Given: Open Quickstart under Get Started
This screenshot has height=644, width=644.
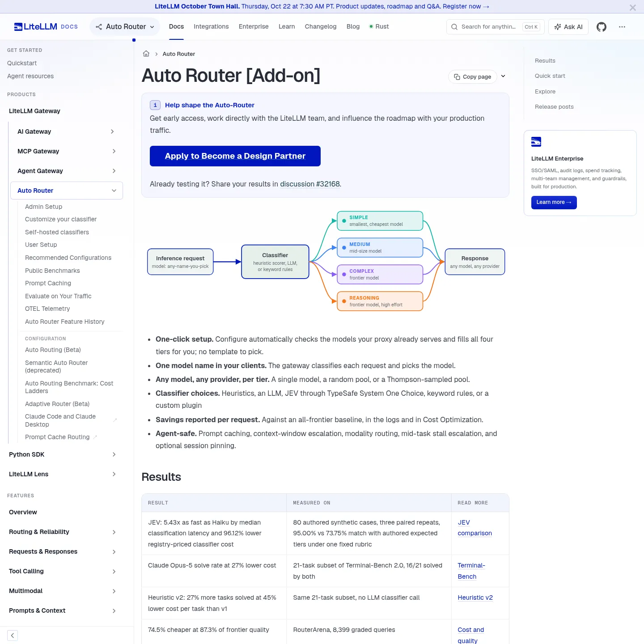Looking at the screenshot, I should 22,63.
